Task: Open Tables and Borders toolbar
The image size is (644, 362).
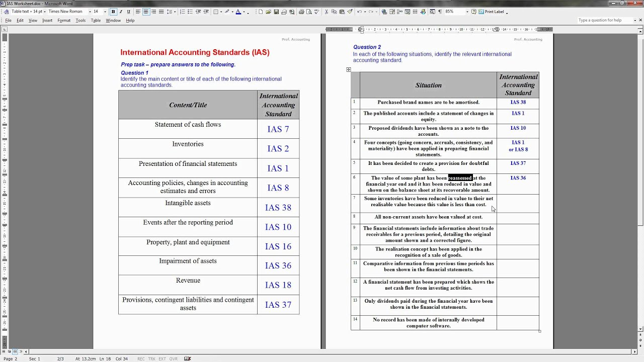Action: point(392,12)
